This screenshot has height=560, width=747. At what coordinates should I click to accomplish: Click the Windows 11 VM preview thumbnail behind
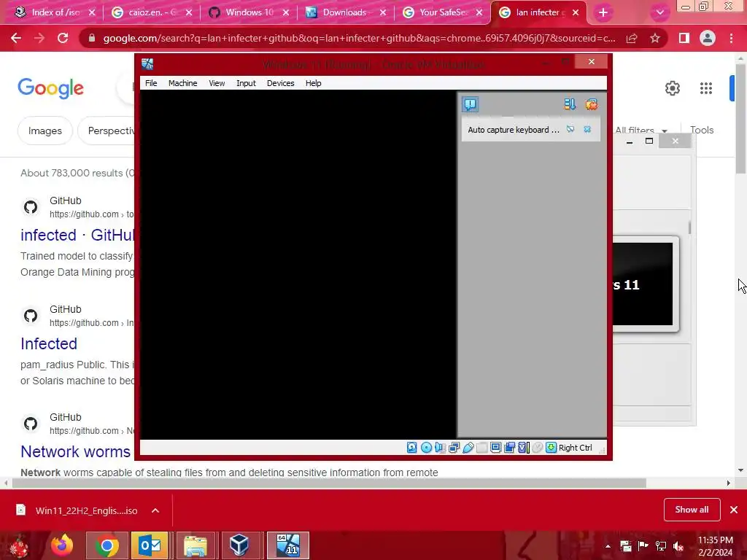pyautogui.click(x=643, y=284)
